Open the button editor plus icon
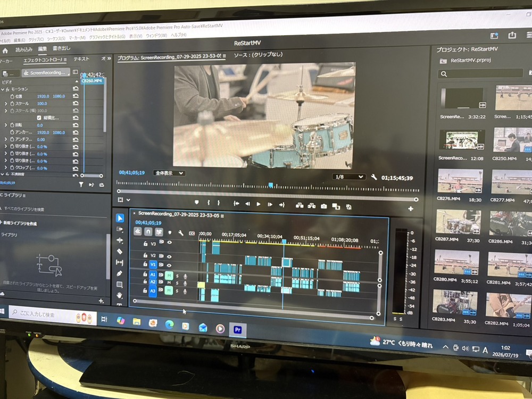This screenshot has width=532, height=399. [x=411, y=209]
